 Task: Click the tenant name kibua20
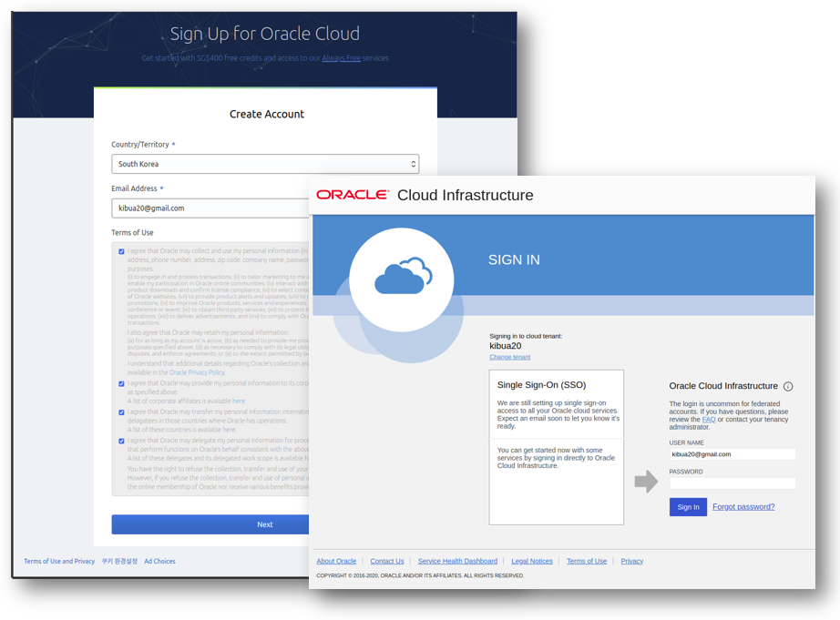pos(505,346)
